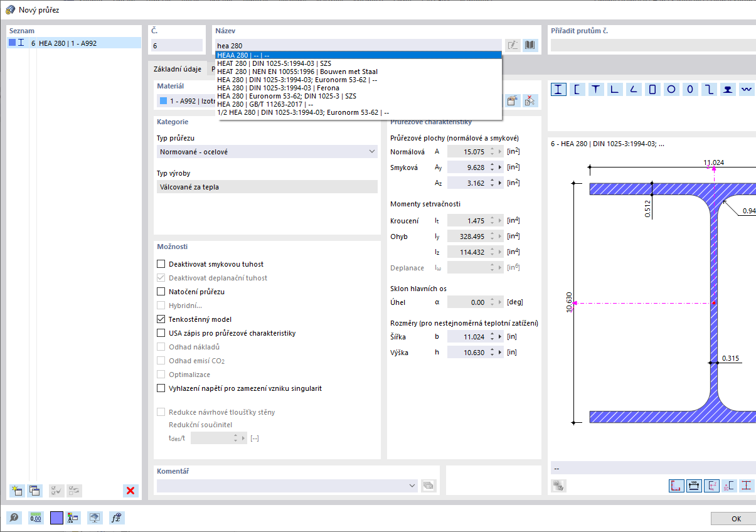Click the Přiřadit prutům č. field

coord(653,45)
